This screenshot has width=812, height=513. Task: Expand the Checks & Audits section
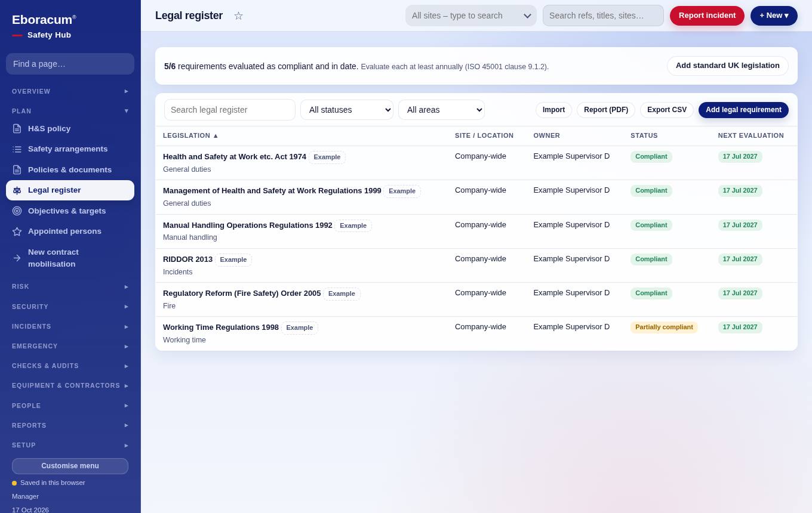(x=70, y=366)
